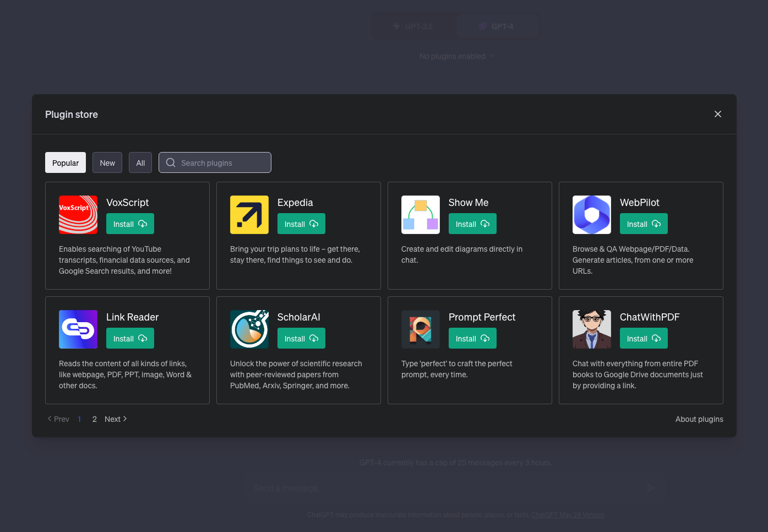Click the Plugin store heading
Screen dimensions: 768x532
[x=72, y=115]
